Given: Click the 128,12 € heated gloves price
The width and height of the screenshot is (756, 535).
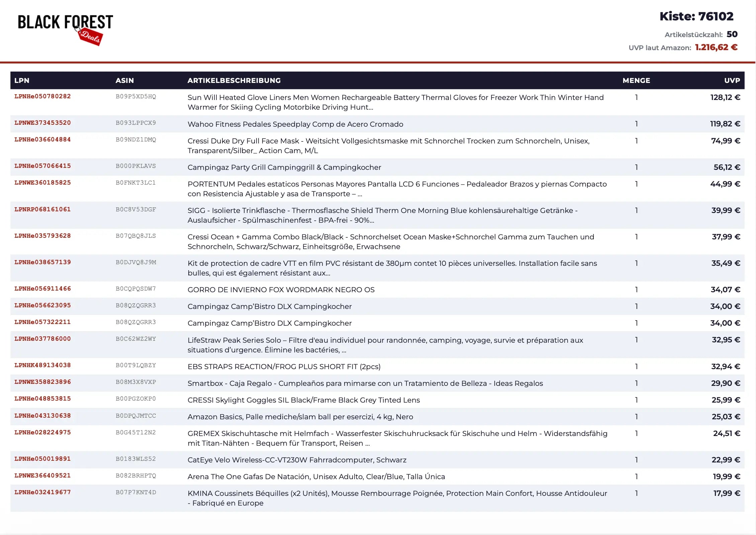Looking at the screenshot, I should point(725,97).
